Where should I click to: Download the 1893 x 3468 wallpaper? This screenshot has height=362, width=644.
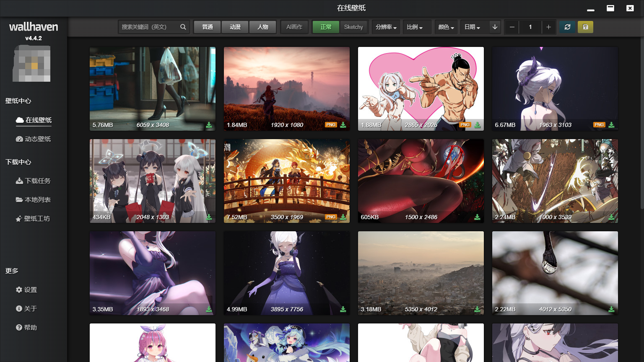click(209, 309)
